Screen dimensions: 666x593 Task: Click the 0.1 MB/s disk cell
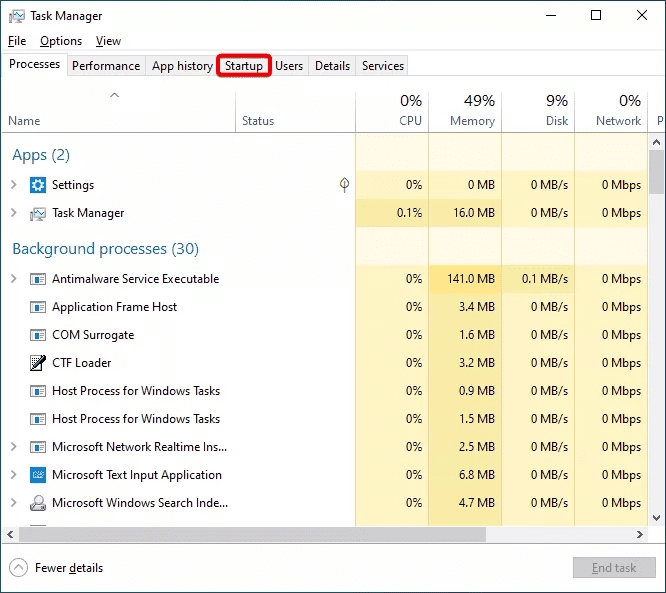tap(538, 279)
